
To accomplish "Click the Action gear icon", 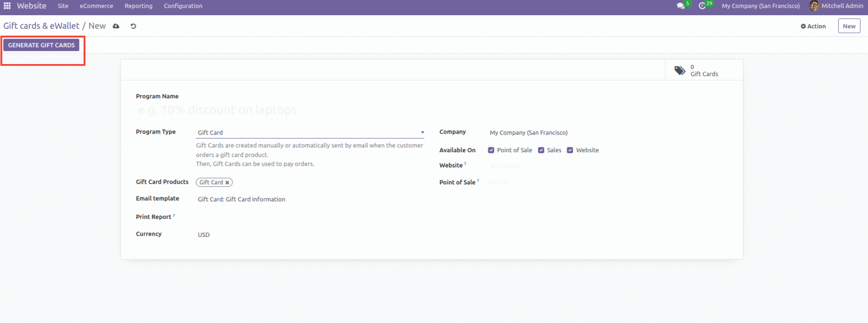I will pyautogui.click(x=803, y=26).
